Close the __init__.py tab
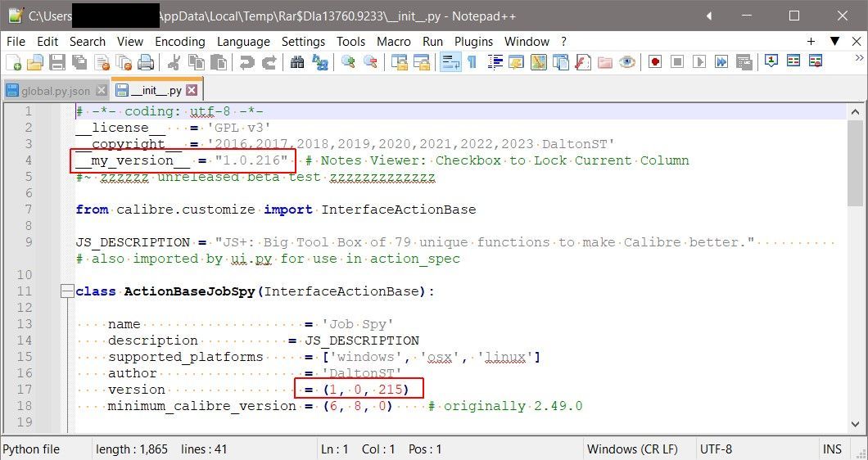 point(192,90)
